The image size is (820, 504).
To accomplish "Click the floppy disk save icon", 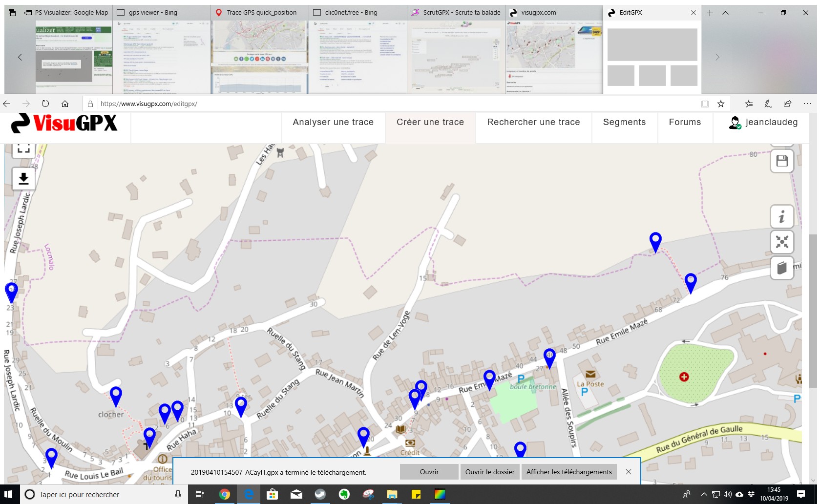I will 781,161.
